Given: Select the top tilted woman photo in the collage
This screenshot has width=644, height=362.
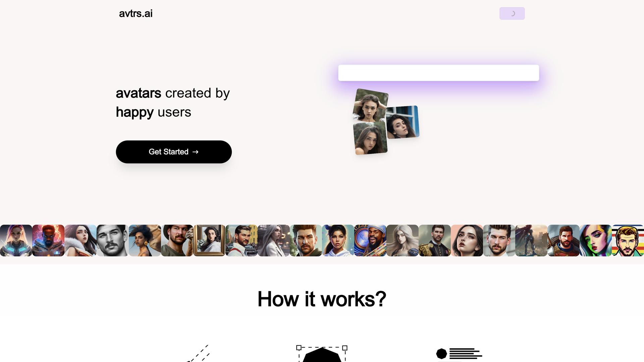Looking at the screenshot, I should pyautogui.click(x=370, y=105).
